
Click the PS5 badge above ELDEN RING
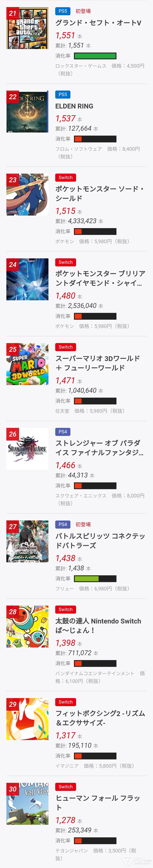(x=63, y=94)
